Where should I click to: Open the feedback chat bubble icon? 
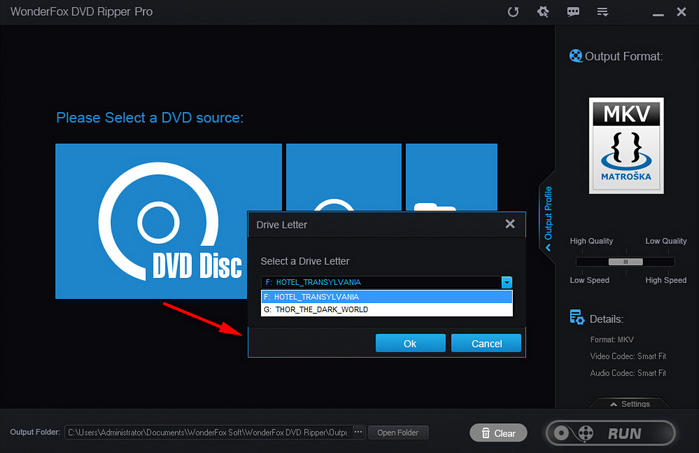click(x=573, y=12)
